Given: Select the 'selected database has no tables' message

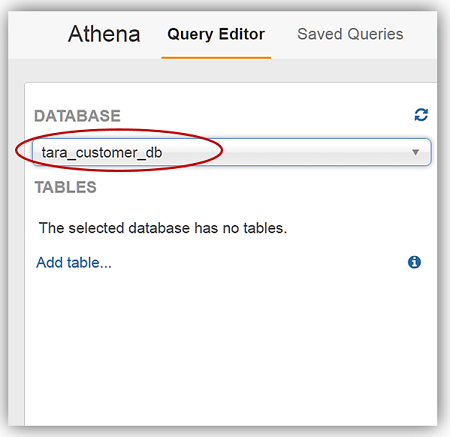Looking at the screenshot, I should click(163, 228).
